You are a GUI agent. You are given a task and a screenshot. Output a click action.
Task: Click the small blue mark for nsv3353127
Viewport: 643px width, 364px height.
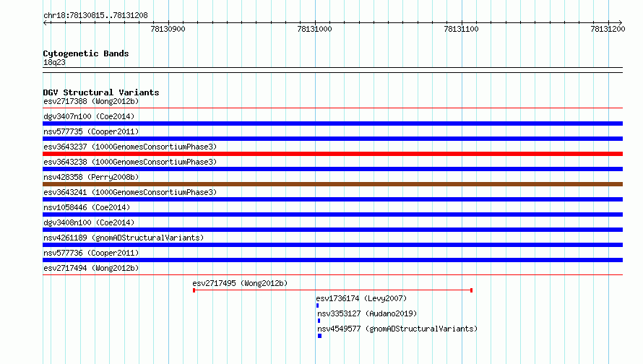[x=319, y=321]
